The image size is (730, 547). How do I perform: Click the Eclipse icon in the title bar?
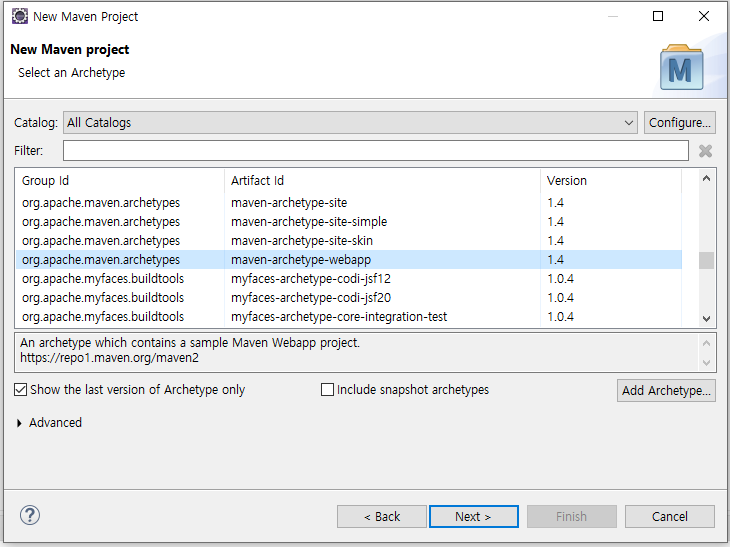click(20, 16)
